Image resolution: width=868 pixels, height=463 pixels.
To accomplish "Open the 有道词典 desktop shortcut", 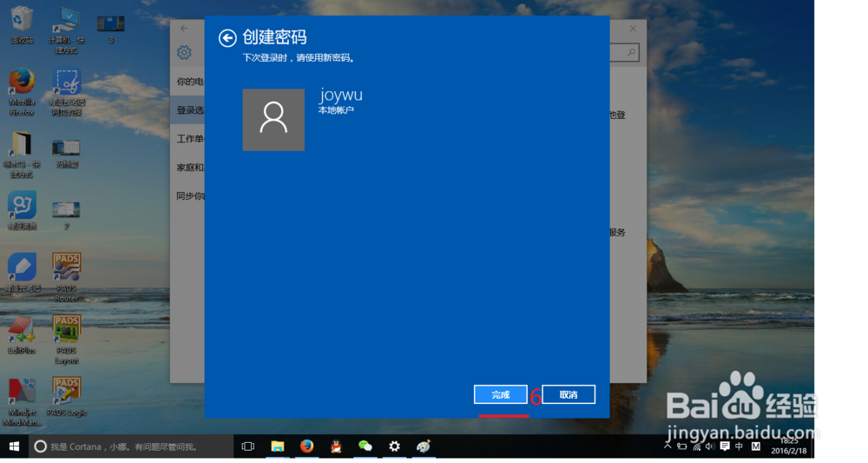I will pos(22,210).
